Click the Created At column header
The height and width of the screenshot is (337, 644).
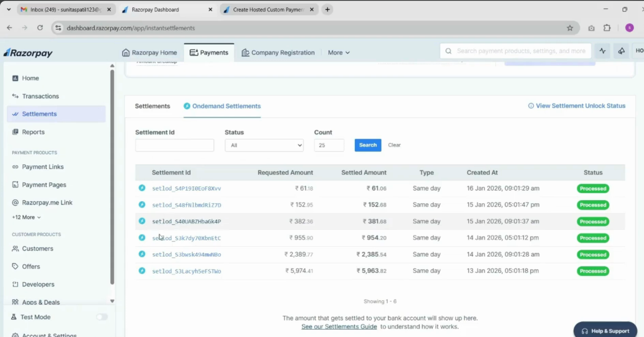(x=482, y=172)
